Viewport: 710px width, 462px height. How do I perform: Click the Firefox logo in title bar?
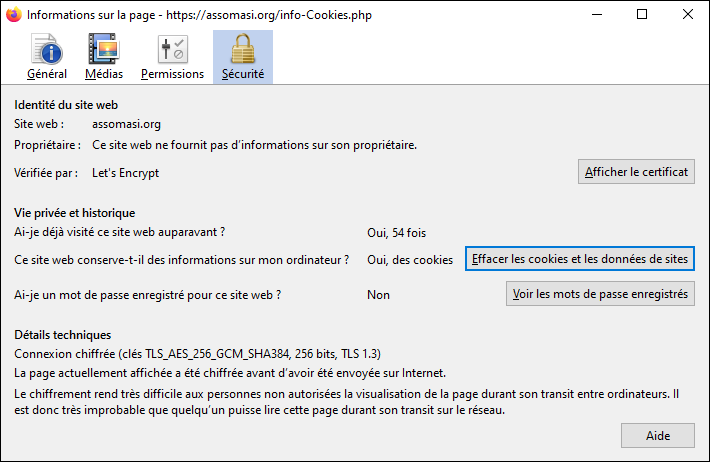point(14,14)
